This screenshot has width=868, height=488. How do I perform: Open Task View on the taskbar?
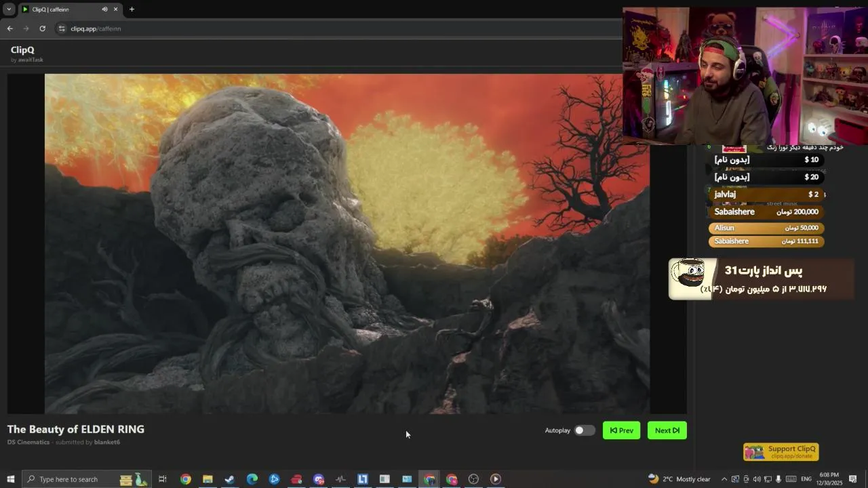click(163, 479)
